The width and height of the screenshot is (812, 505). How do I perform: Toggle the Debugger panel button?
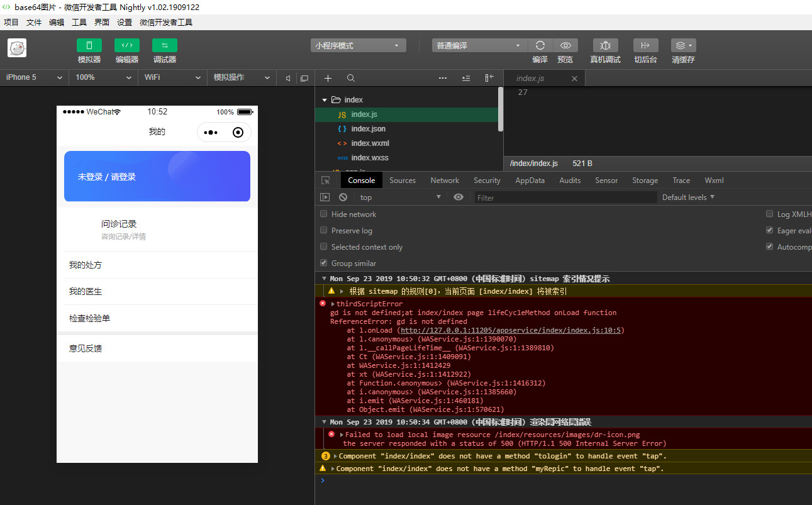(165, 45)
